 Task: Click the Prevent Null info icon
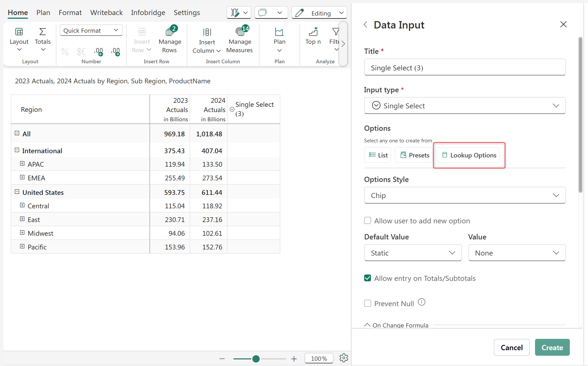[422, 302]
